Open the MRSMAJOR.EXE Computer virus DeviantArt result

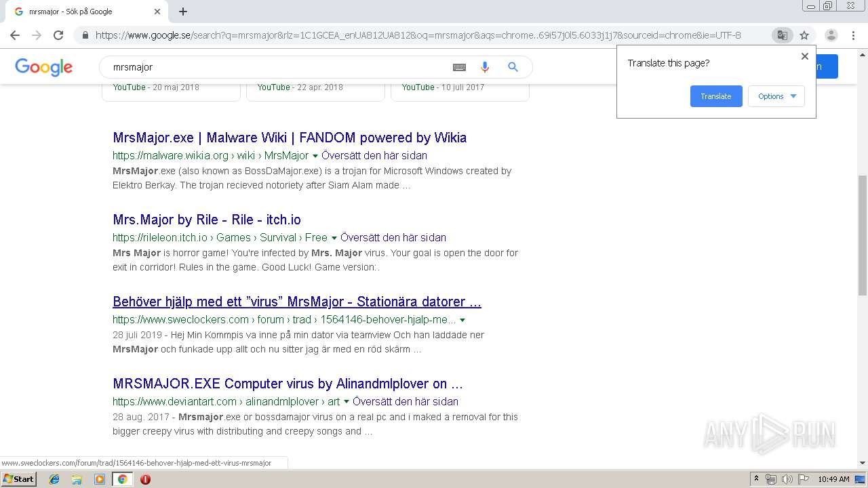(x=288, y=384)
